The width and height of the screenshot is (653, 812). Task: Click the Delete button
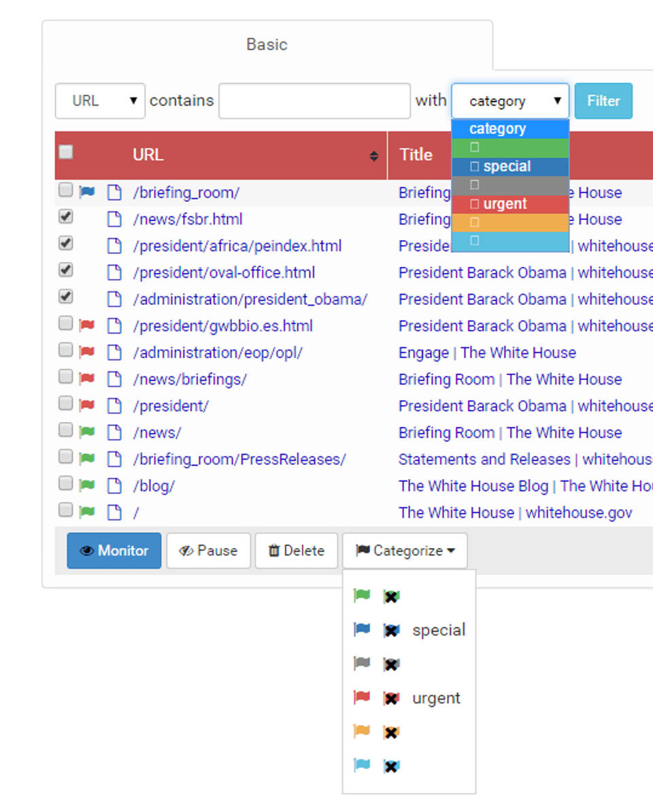pos(297,551)
